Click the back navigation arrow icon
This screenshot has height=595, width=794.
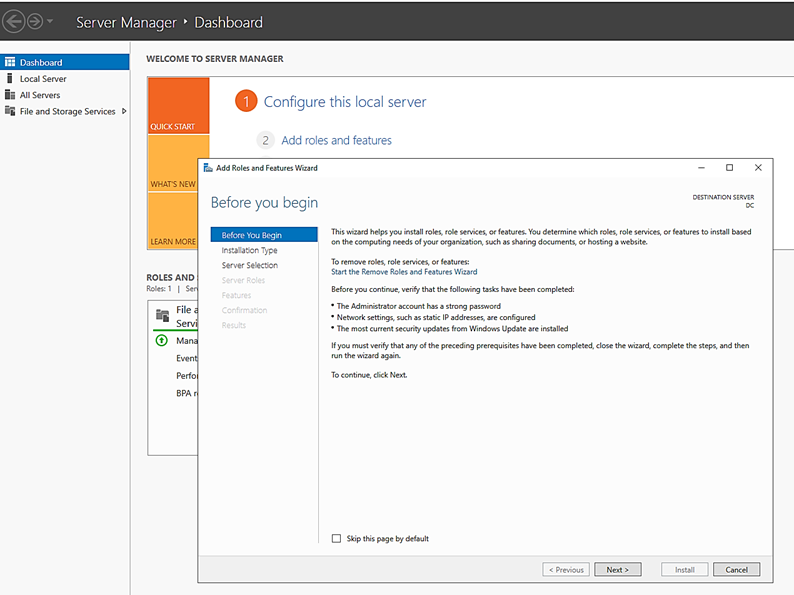14,21
